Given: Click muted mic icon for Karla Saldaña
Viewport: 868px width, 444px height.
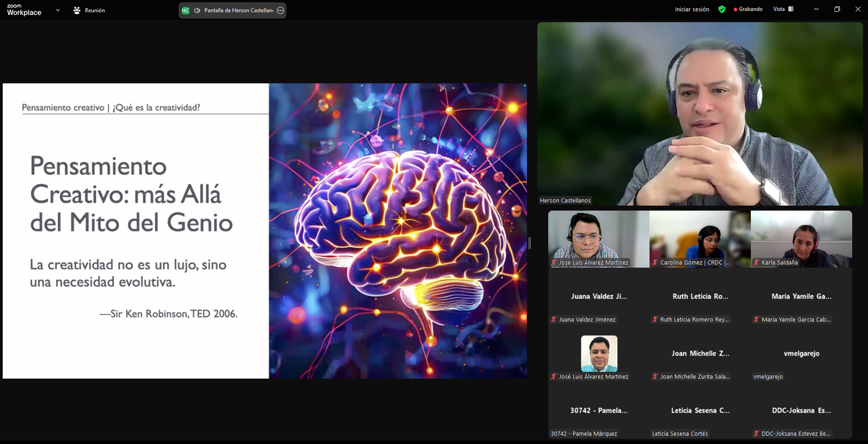Looking at the screenshot, I should [x=756, y=263].
